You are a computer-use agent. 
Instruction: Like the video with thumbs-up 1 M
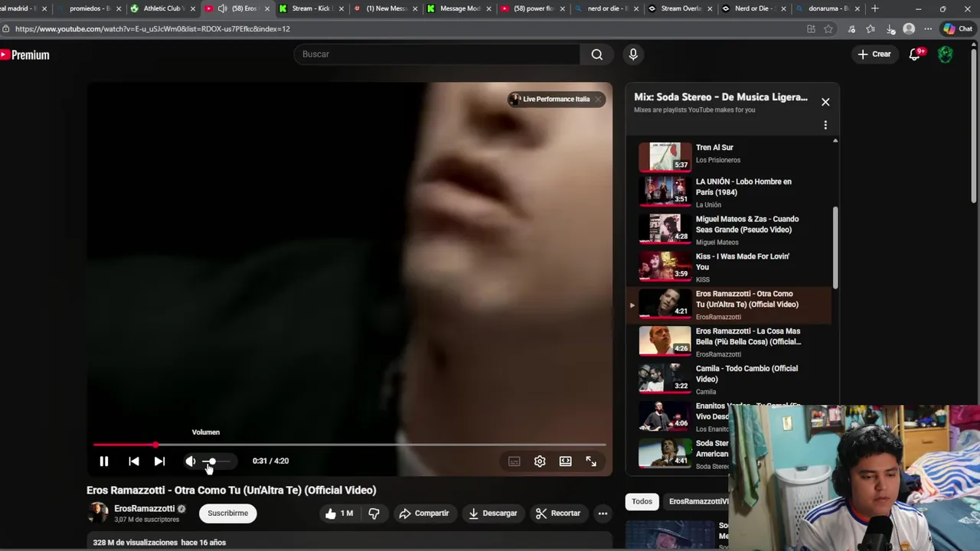pos(339,514)
